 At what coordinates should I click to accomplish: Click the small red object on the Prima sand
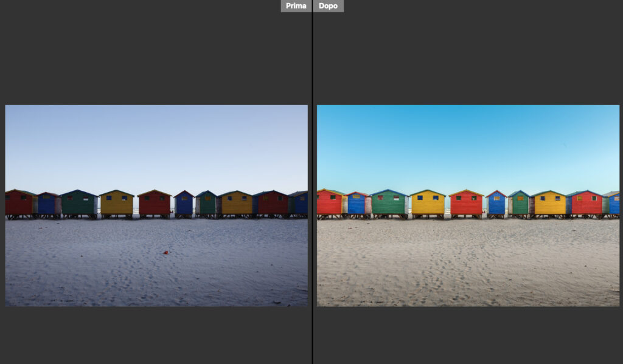[x=164, y=252]
